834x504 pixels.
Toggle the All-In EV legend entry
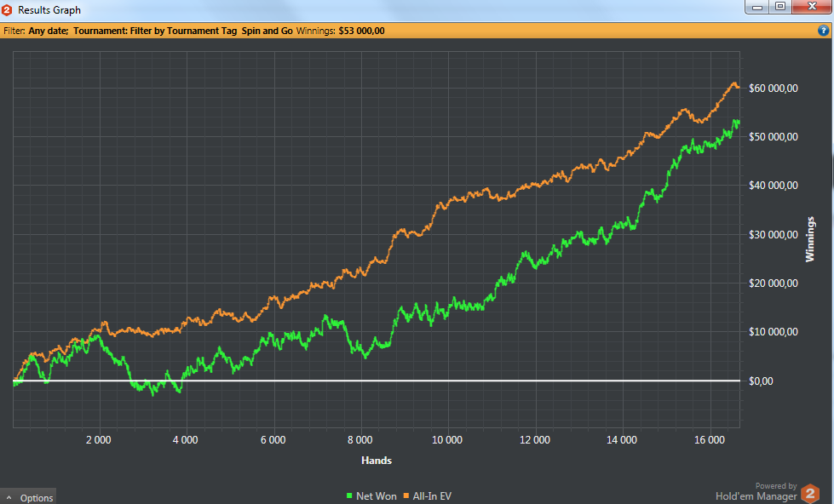427,496
